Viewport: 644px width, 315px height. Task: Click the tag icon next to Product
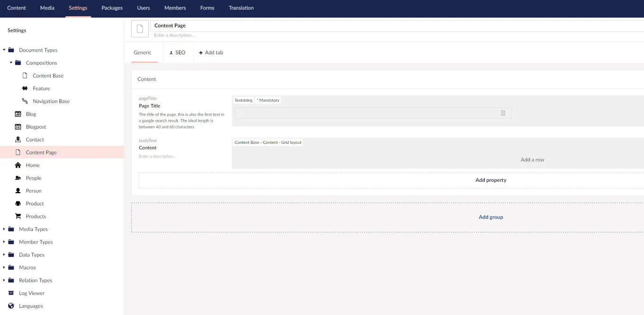tap(18, 203)
